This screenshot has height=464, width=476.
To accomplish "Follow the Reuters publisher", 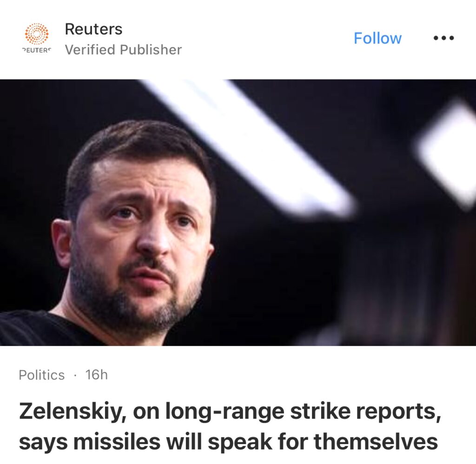I will [x=377, y=38].
